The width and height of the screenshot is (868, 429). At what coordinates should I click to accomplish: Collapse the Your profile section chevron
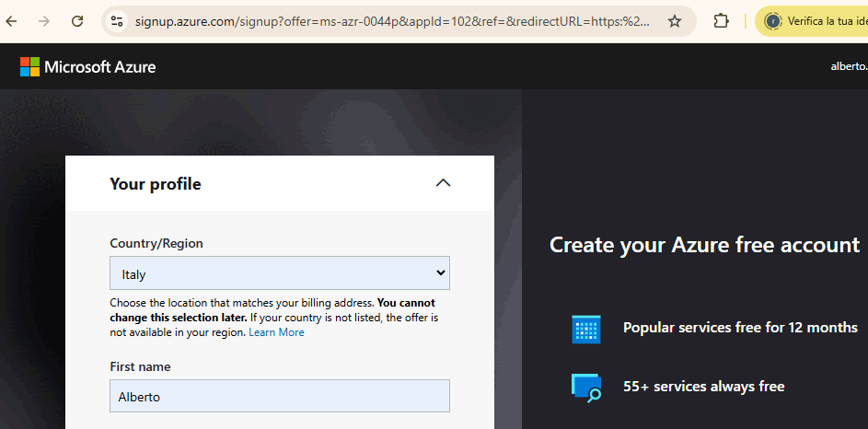(x=443, y=183)
